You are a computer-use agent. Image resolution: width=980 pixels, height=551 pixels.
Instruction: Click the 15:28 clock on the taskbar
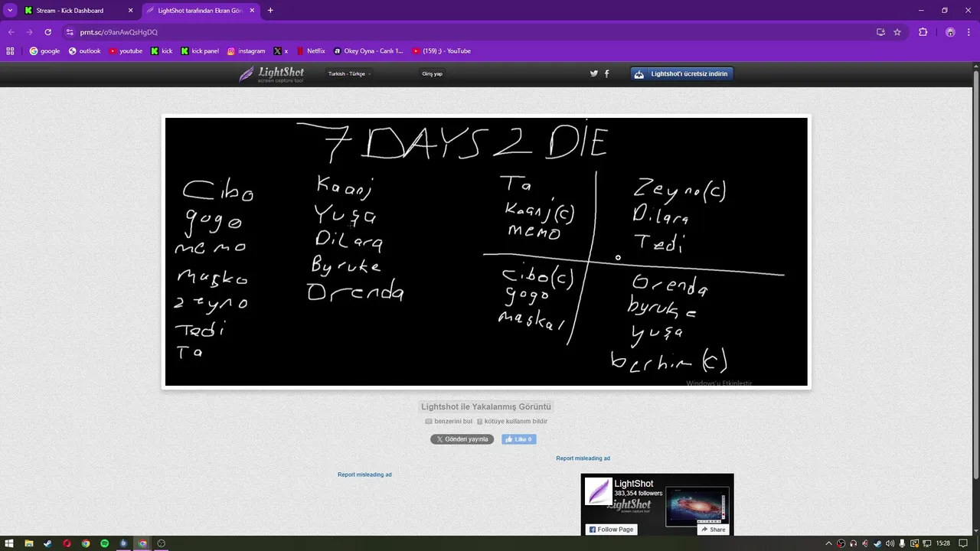pyautogui.click(x=943, y=543)
